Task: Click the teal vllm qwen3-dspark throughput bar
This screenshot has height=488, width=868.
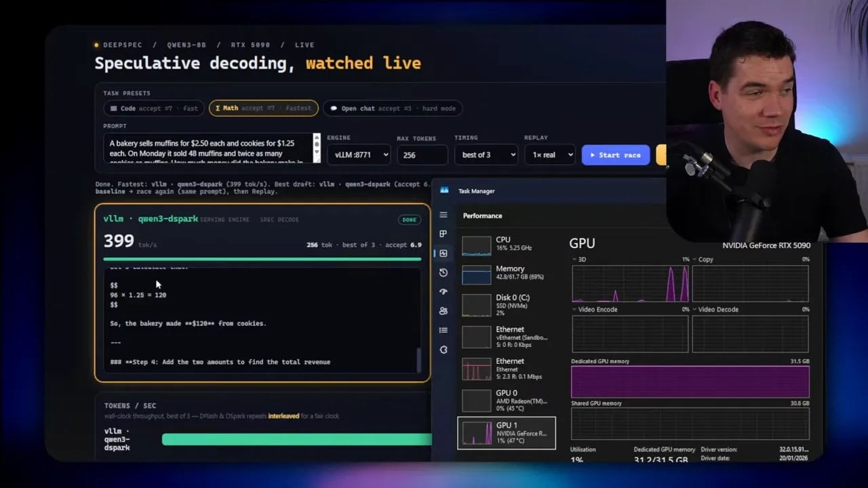Action: [x=296, y=439]
